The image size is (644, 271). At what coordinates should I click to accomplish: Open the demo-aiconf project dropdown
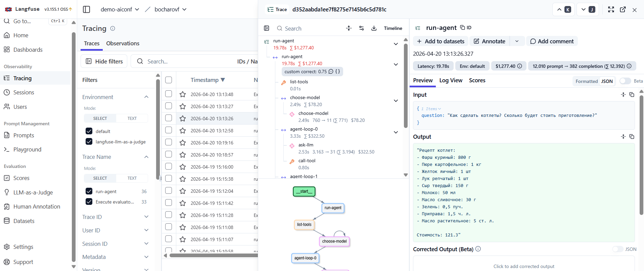tap(120, 9)
